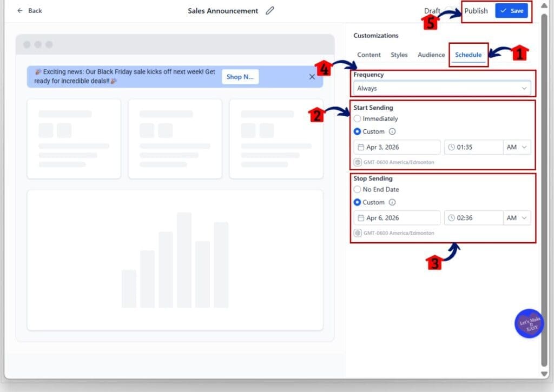Click clock icon in 01:35 time field

[452, 147]
